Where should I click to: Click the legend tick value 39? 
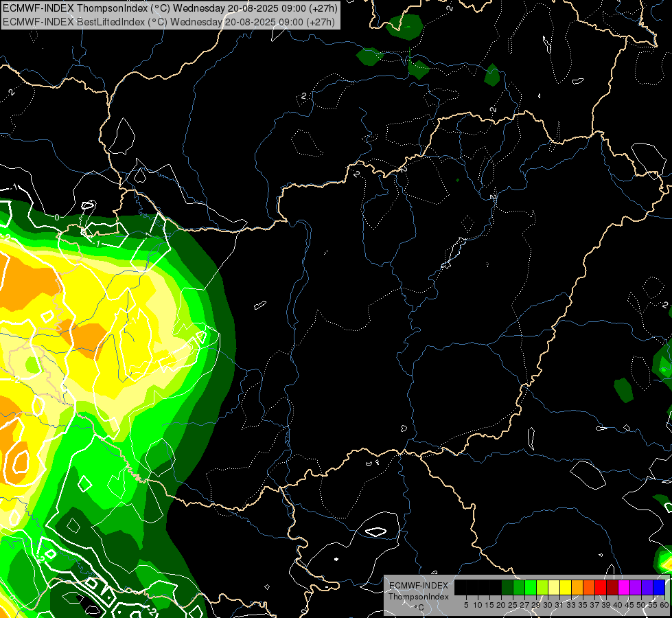(606, 605)
